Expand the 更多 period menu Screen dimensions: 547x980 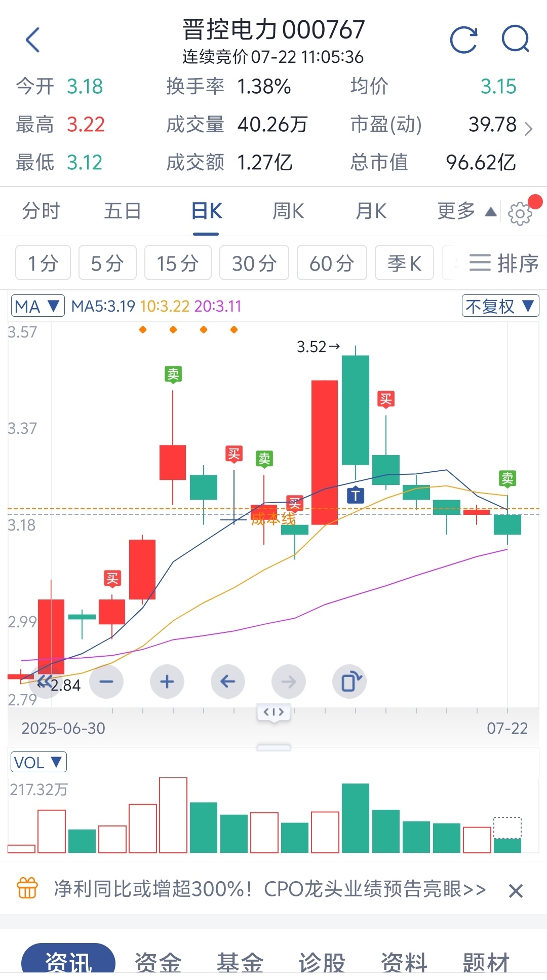(x=466, y=211)
